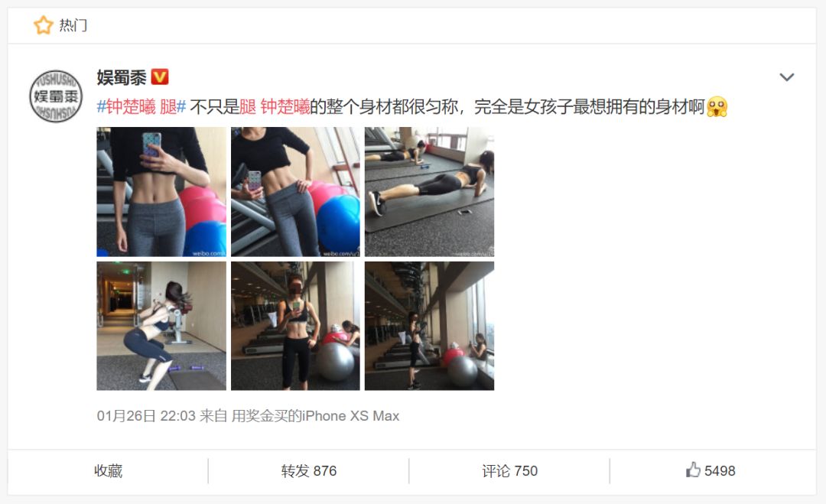Like the post showing 5498

pos(710,470)
